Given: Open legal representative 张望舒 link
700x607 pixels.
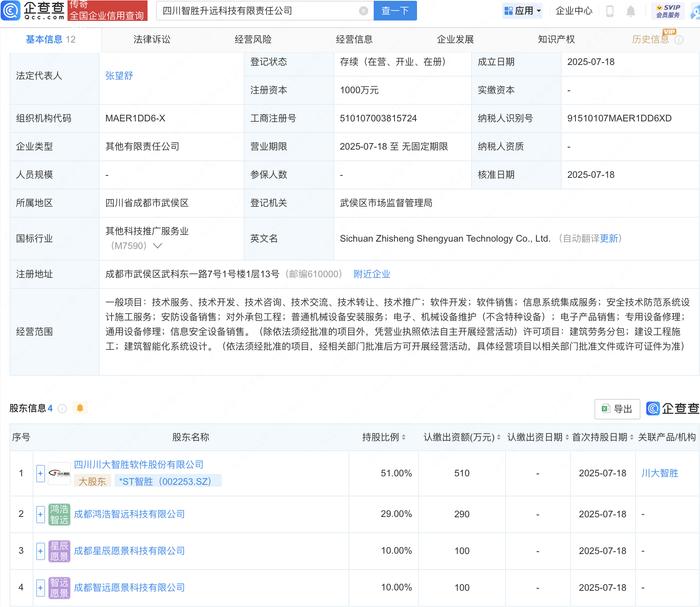Looking at the screenshot, I should pos(119,76).
